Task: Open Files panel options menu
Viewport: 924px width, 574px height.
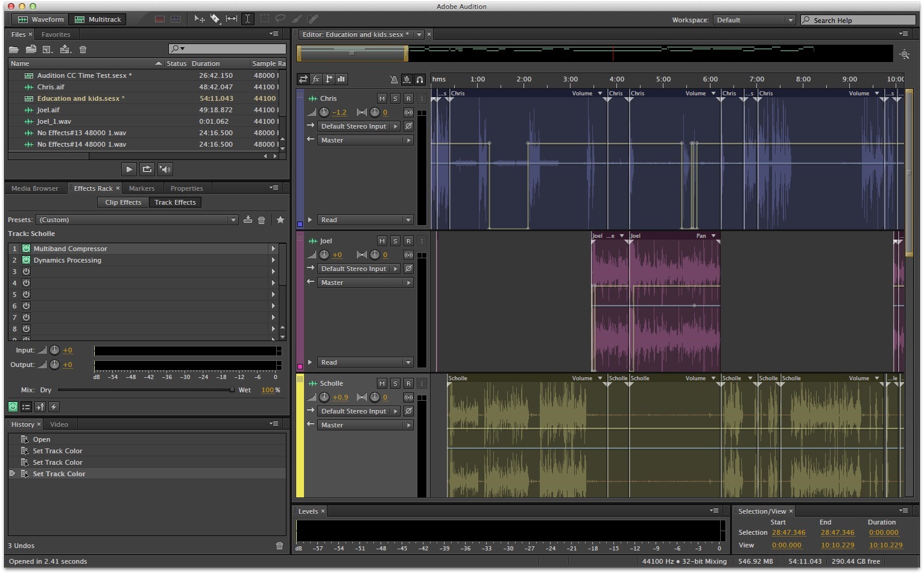Action: click(274, 34)
